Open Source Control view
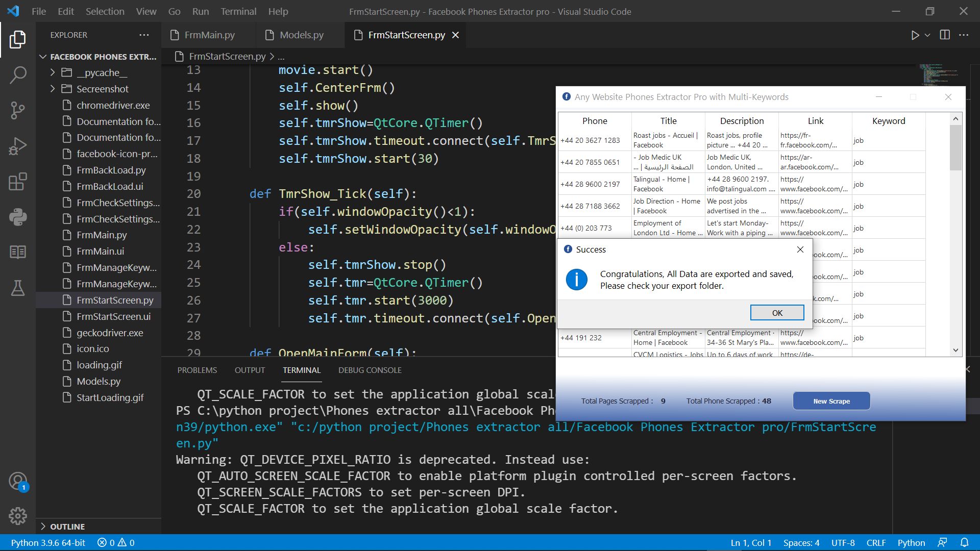The width and height of the screenshot is (980, 551). pyautogui.click(x=18, y=110)
